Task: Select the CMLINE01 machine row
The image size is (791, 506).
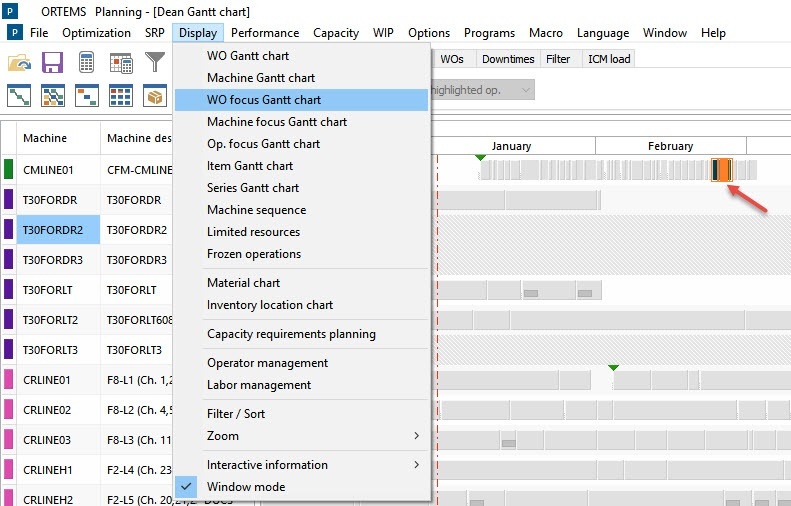Action: coord(59,170)
